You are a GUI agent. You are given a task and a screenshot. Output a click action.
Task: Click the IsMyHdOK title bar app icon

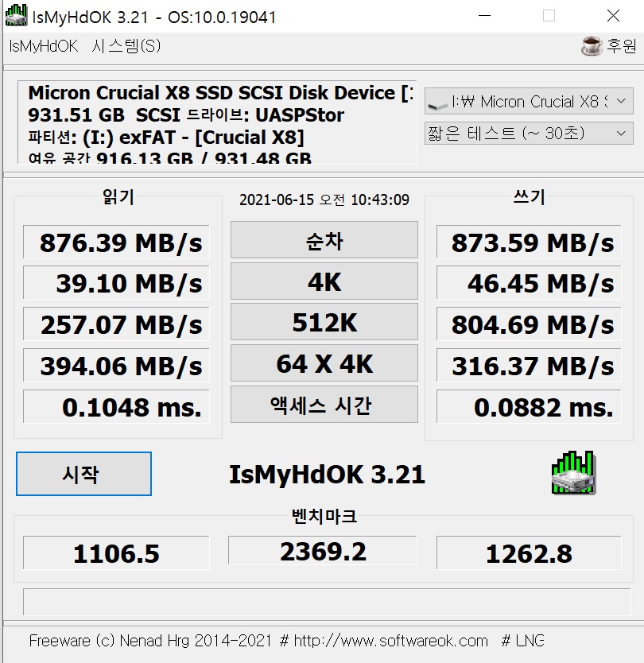(x=17, y=15)
